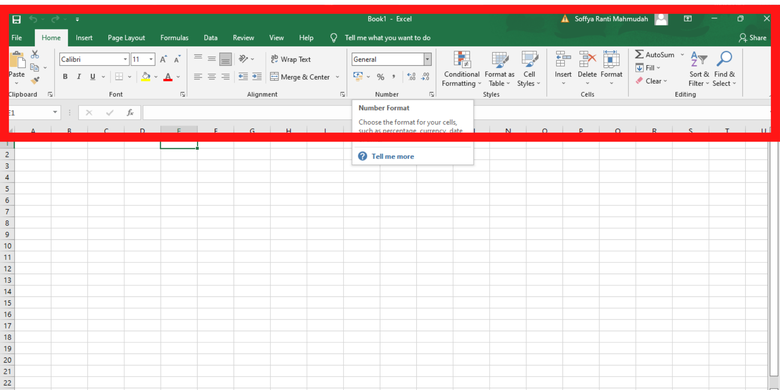Click the AutoSum button
Image resolution: width=780 pixels, height=390 pixels.
pyautogui.click(x=655, y=55)
